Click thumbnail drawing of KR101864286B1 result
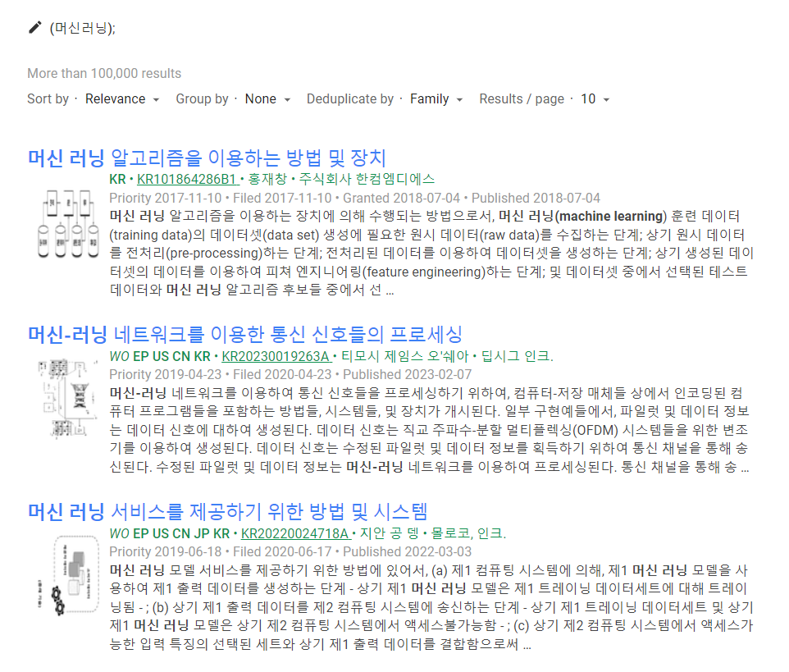Viewport: 789px width, 672px height. point(68,224)
